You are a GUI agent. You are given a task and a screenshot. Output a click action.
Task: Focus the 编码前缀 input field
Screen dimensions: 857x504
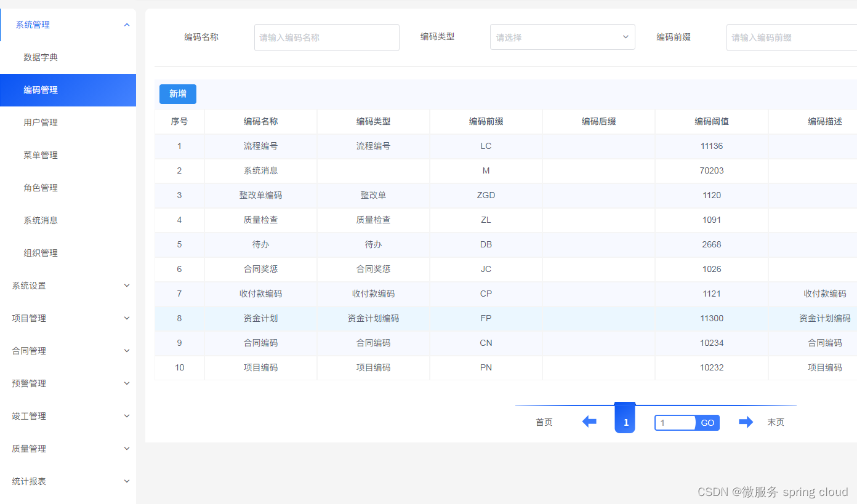click(x=792, y=37)
